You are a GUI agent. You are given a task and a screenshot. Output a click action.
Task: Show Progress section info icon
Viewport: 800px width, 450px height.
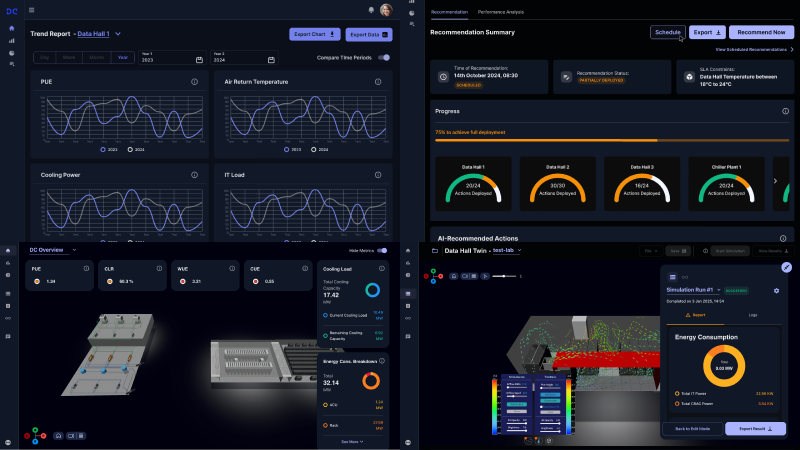tap(786, 111)
